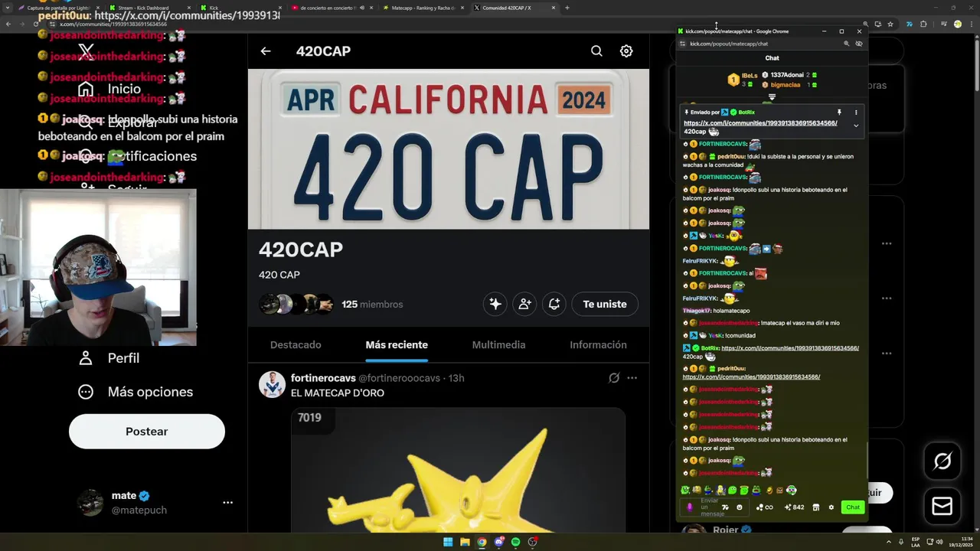The width and height of the screenshot is (980, 551).
Task: Insert the first green emote from quick row
Action: (x=684, y=490)
